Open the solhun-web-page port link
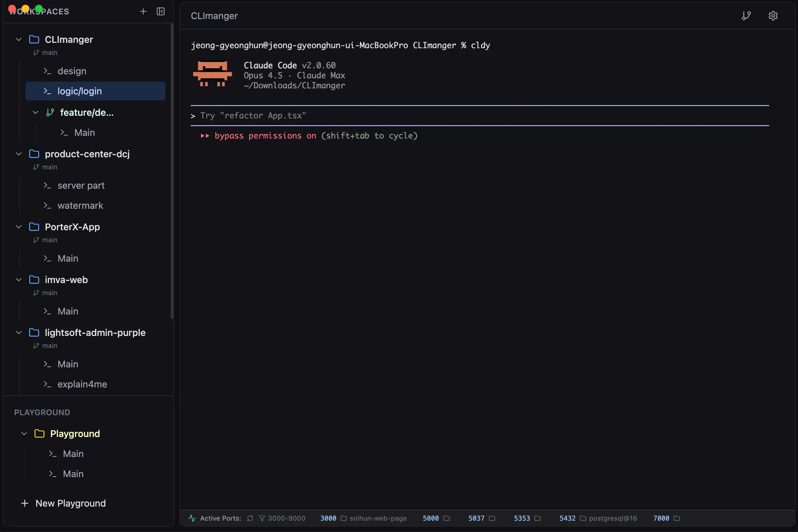798x532 pixels. pyautogui.click(x=378, y=518)
